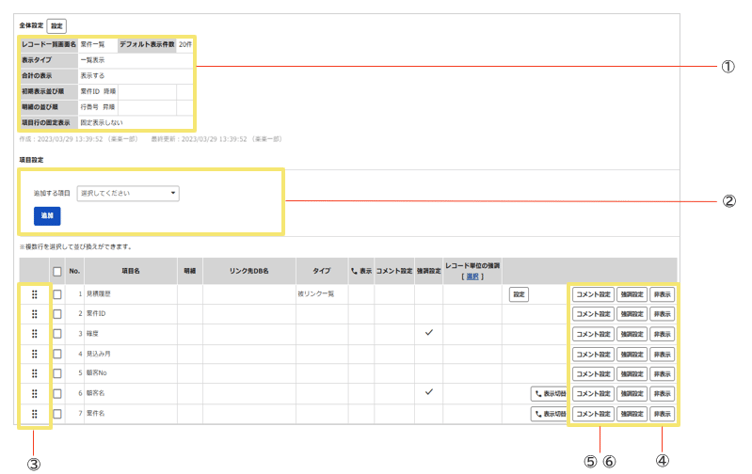The width and height of the screenshot is (752, 474).
Task: Tick the checkbox for row 1 見積履歴
Action: (x=57, y=295)
